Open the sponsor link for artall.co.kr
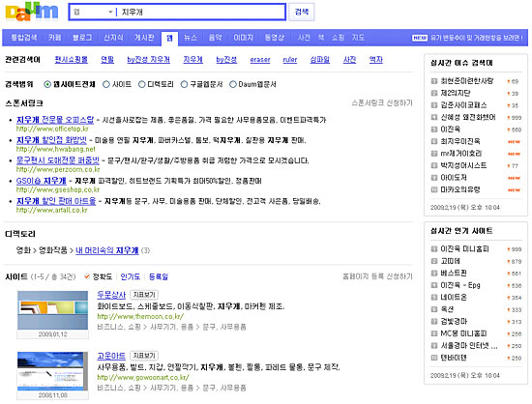The width and height of the screenshot is (532, 404). (56, 201)
